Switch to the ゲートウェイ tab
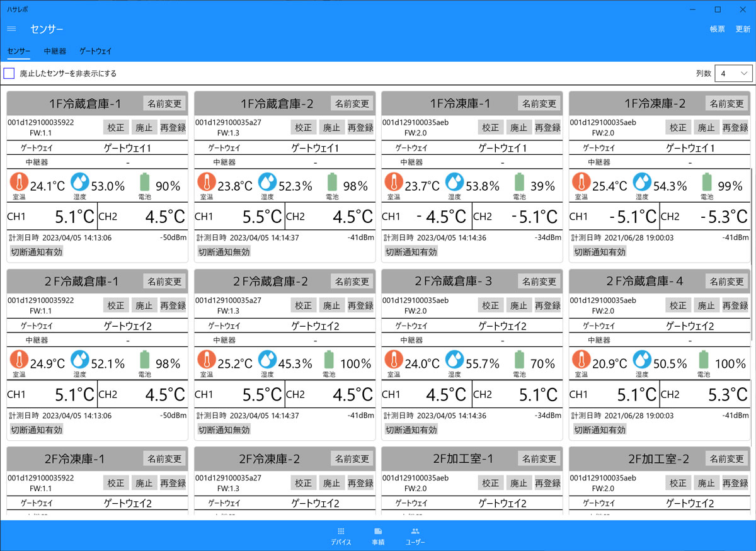Screen dimensions: 756x551 [x=95, y=51]
